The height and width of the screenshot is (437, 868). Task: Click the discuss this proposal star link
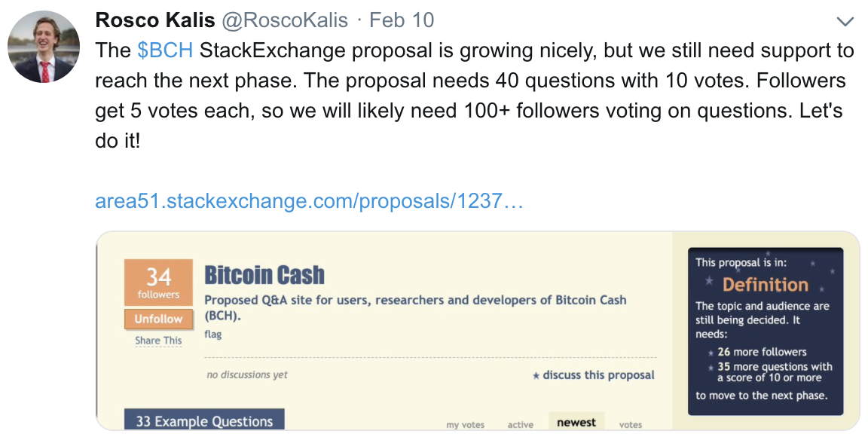(594, 375)
